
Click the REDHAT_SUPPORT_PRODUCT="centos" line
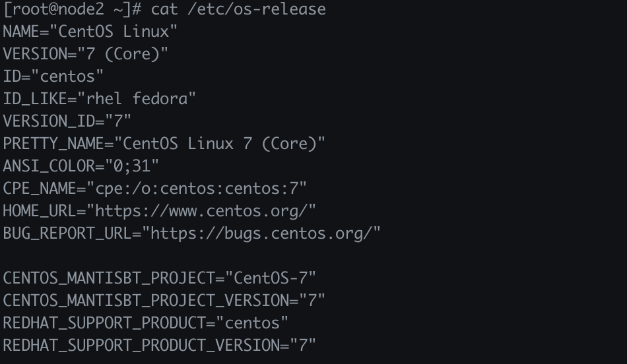[x=146, y=323]
